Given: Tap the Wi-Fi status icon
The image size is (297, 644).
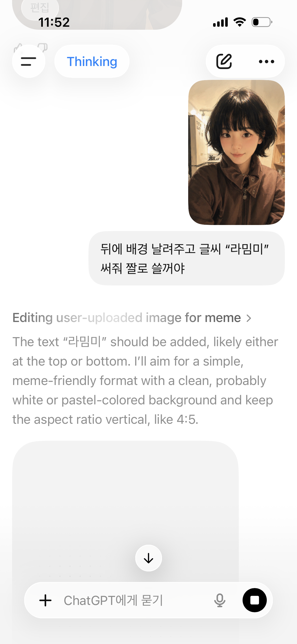Looking at the screenshot, I should [x=240, y=22].
